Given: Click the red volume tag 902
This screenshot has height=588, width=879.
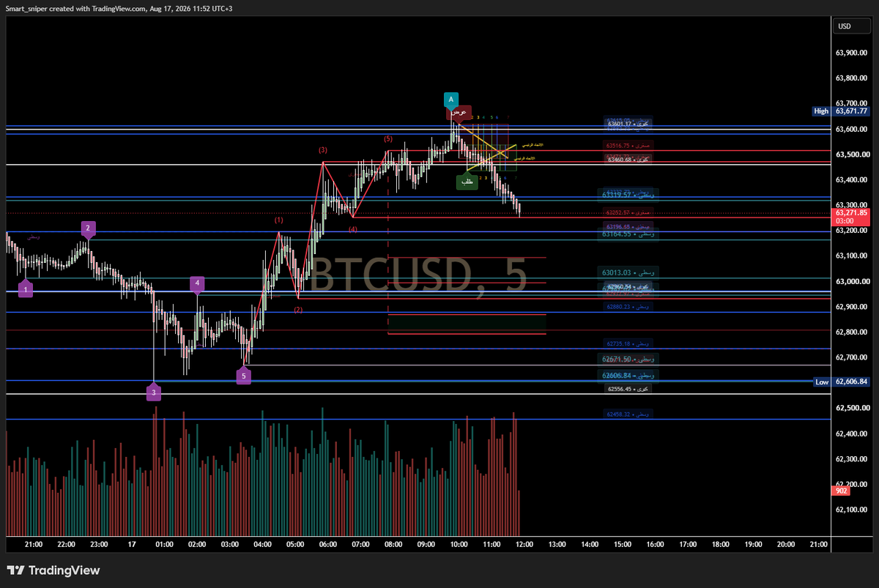Looking at the screenshot, I should pyautogui.click(x=842, y=491).
